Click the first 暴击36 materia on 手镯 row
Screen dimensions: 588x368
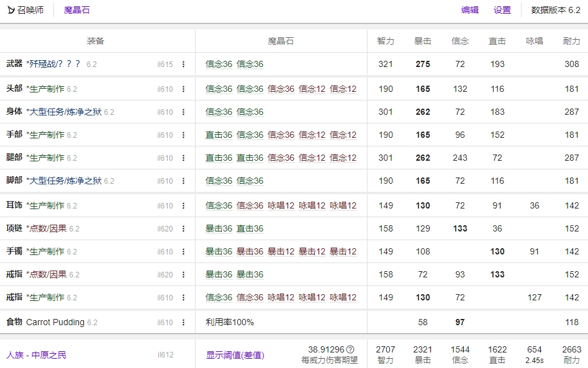219,252
